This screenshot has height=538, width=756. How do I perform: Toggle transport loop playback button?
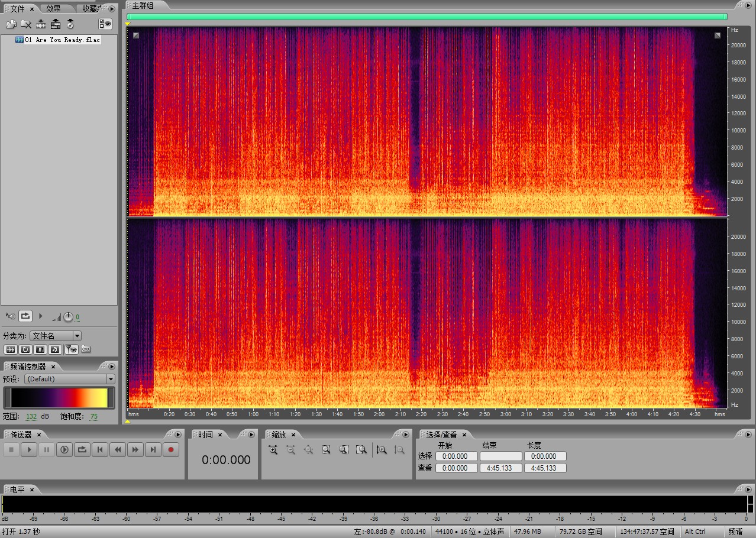click(82, 450)
